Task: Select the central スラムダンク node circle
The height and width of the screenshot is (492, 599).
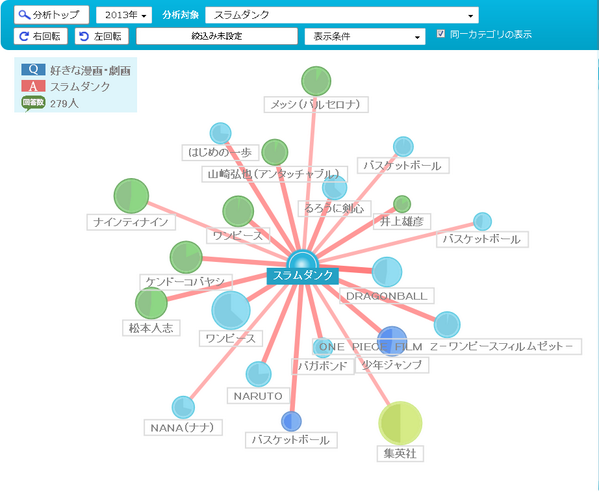Action: [x=302, y=261]
